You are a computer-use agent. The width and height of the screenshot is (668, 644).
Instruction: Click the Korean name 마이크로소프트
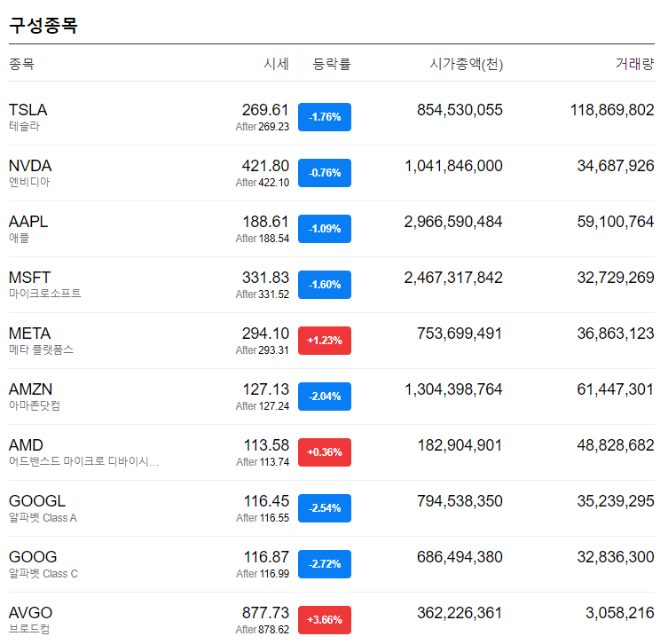click(44, 294)
